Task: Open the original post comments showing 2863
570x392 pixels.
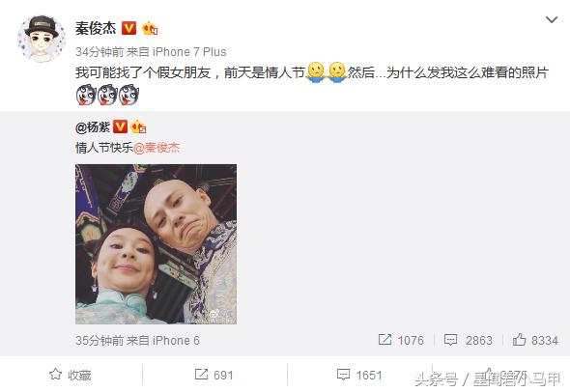Action: 469,340
